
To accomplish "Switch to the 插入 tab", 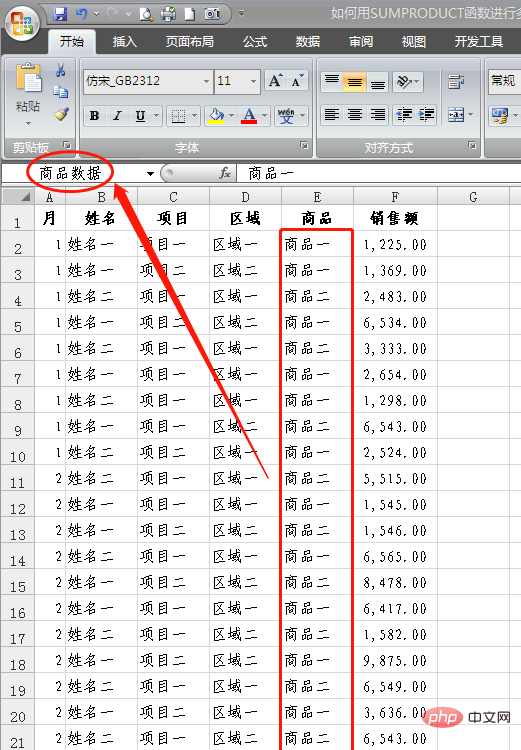I will click(x=124, y=42).
